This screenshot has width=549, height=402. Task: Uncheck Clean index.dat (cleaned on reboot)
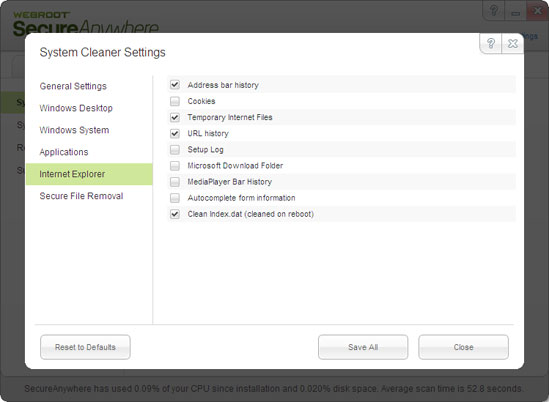pyautogui.click(x=175, y=214)
